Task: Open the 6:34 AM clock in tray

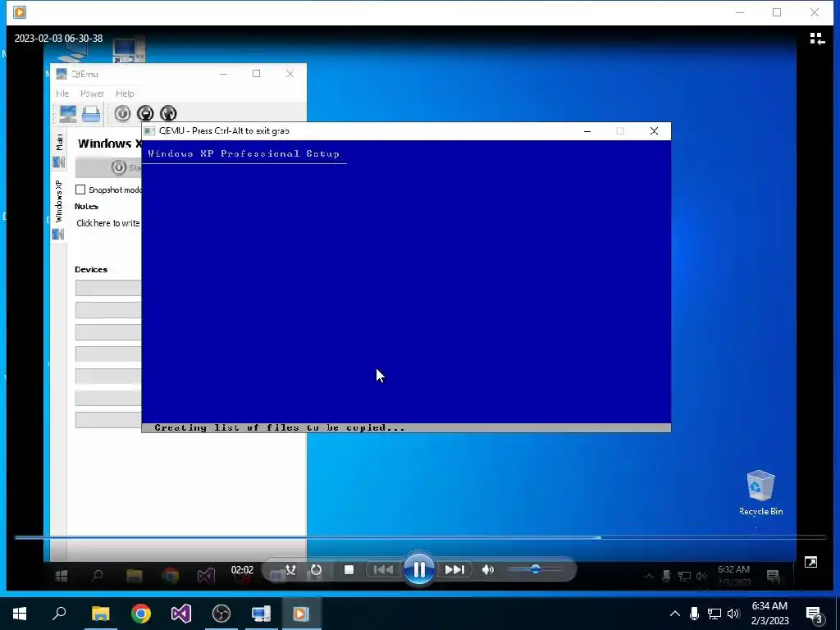Action: [769, 614]
